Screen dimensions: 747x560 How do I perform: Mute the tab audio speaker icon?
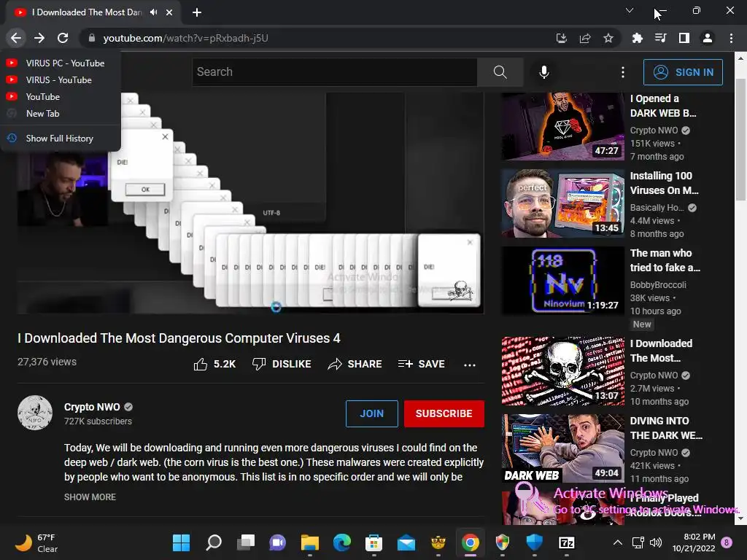(153, 12)
